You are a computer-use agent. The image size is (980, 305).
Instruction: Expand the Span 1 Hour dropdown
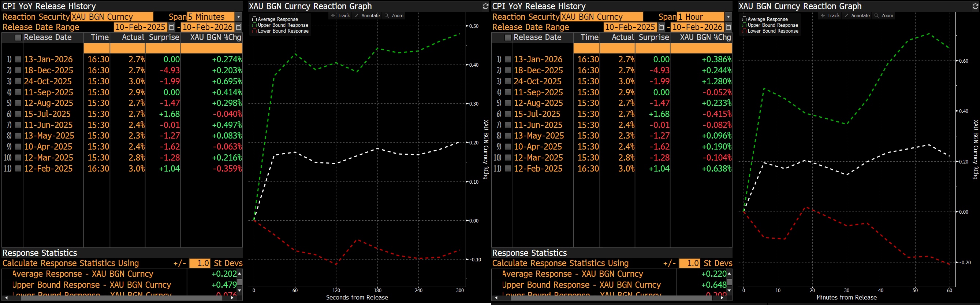pos(728,17)
